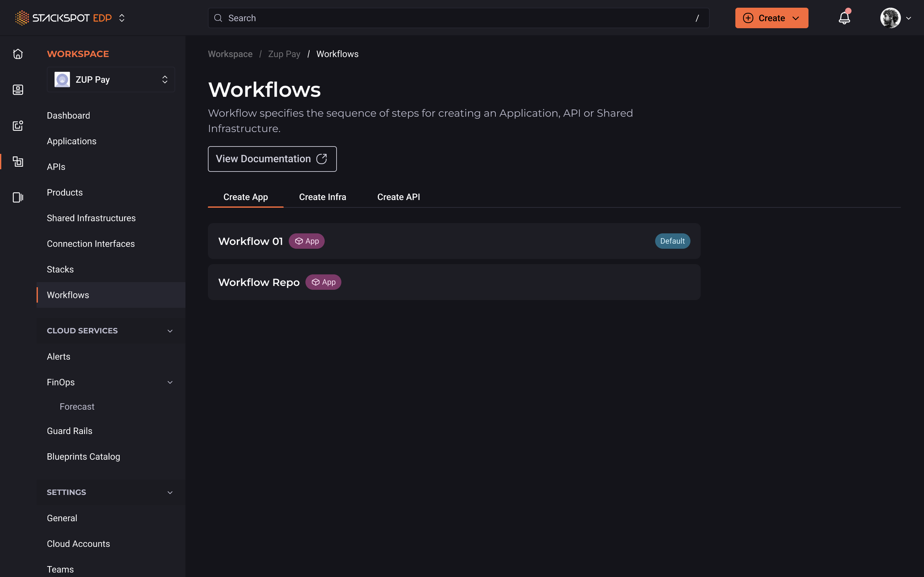Viewport: 924px width, 577px height.
Task: Select the Workspace icon in left rail
Action: click(x=18, y=162)
